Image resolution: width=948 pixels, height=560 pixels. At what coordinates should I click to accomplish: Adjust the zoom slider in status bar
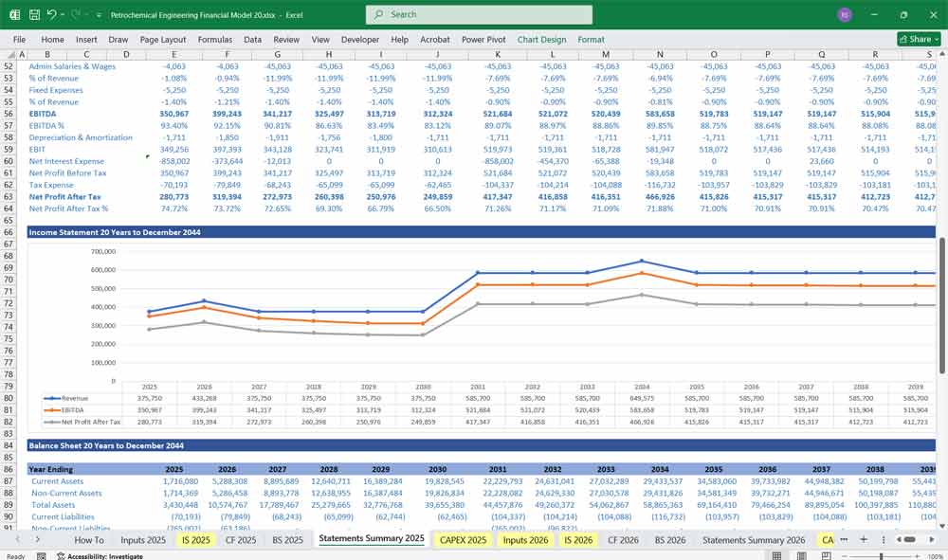tap(882, 553)
